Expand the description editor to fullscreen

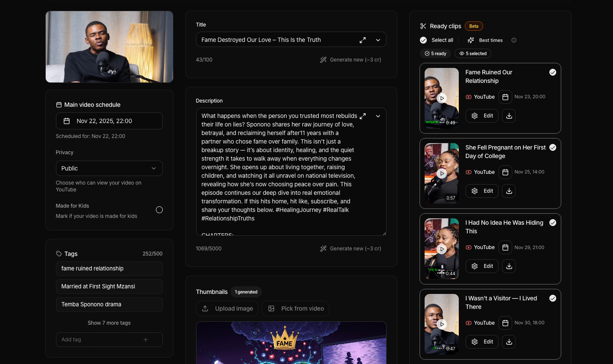pos(363,116)
